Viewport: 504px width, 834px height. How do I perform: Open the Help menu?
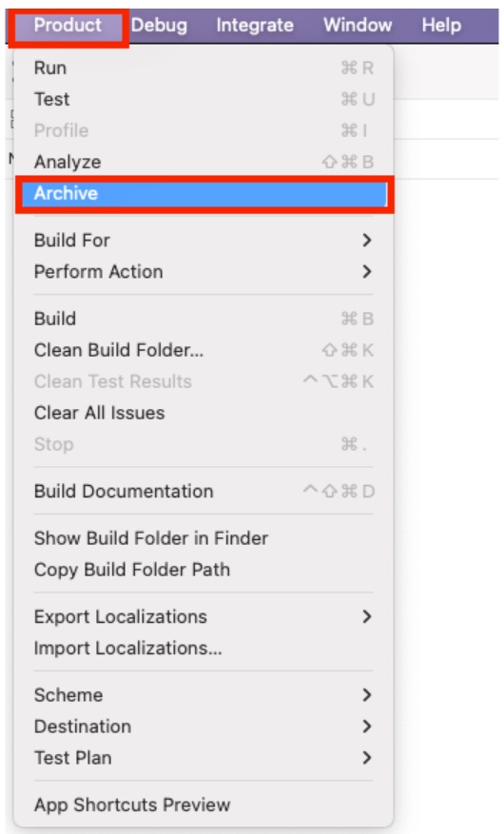click(x=441, y=25)
